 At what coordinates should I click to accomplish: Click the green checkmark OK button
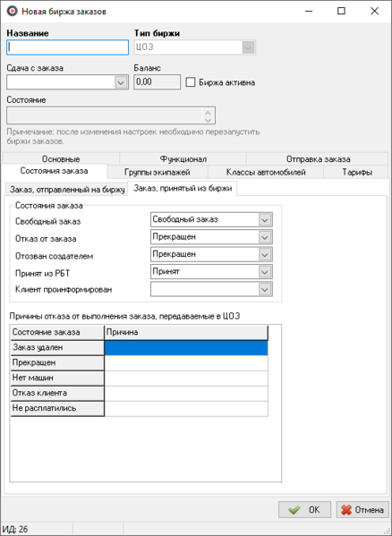click(x=304, y=510)
